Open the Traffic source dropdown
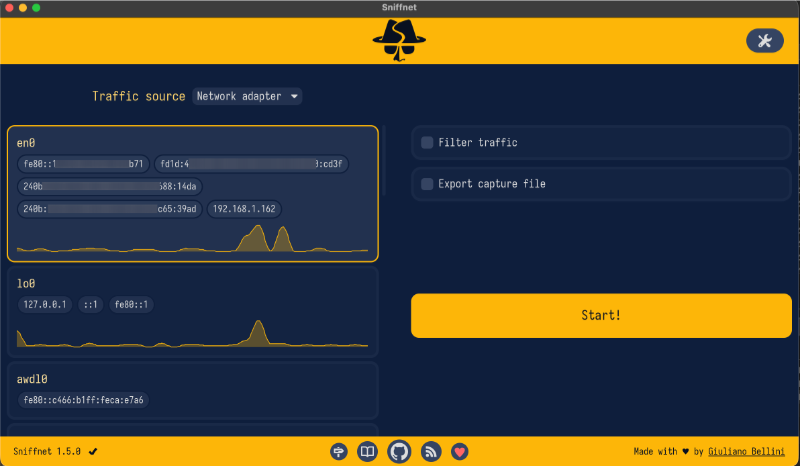800x466 pixels. tap(247, 96)
